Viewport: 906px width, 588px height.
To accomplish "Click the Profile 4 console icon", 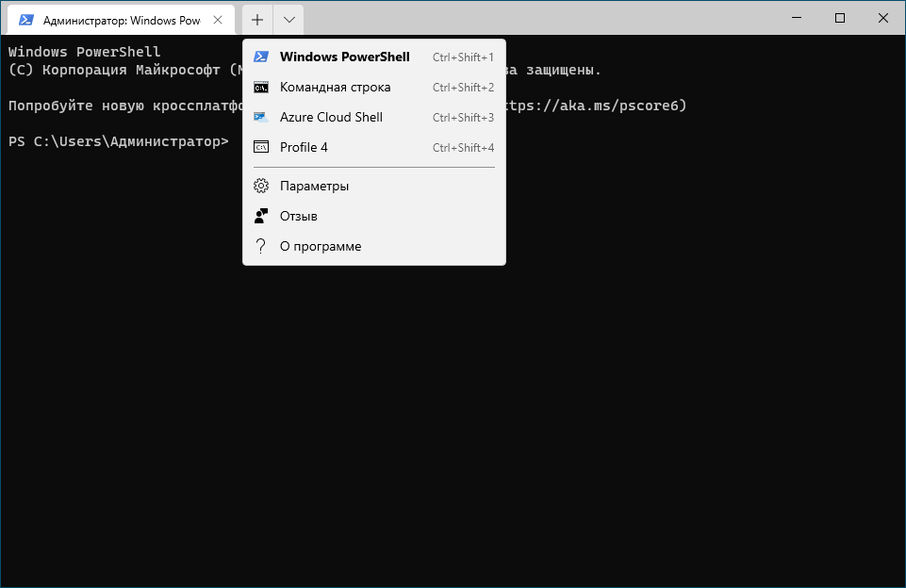I will coord(261,147).
